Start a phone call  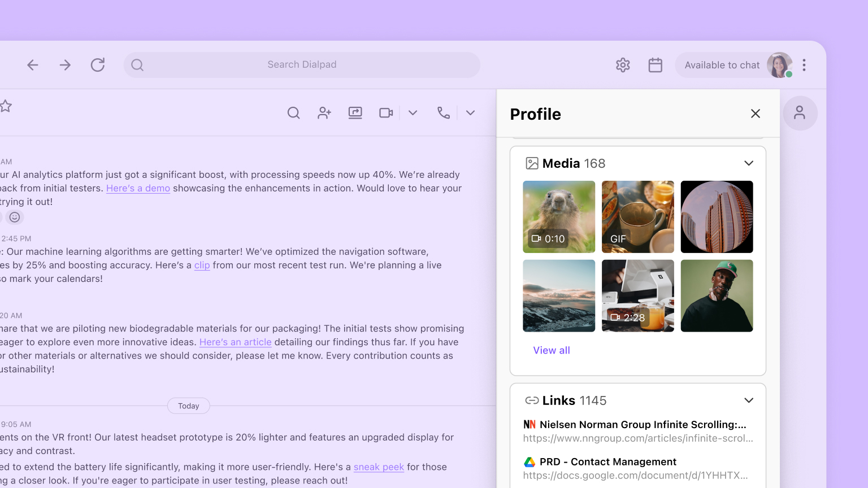(443, 112)
